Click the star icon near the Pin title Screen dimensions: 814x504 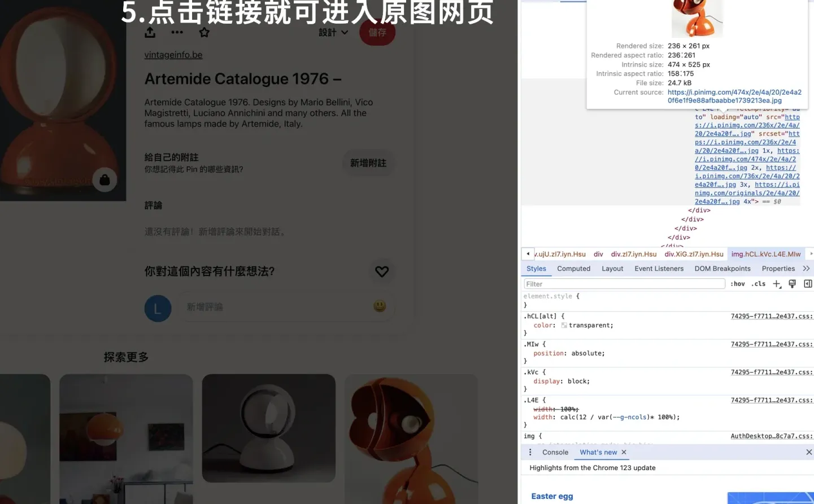pyautogui.click(x=204, y=32)
